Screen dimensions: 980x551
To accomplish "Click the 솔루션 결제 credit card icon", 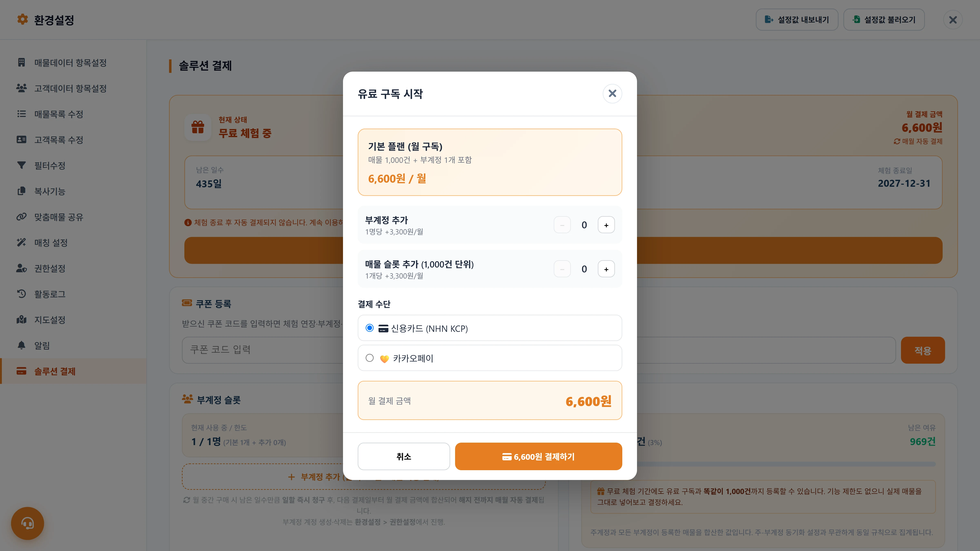I will pyautogui.click(x=21, y=371).
